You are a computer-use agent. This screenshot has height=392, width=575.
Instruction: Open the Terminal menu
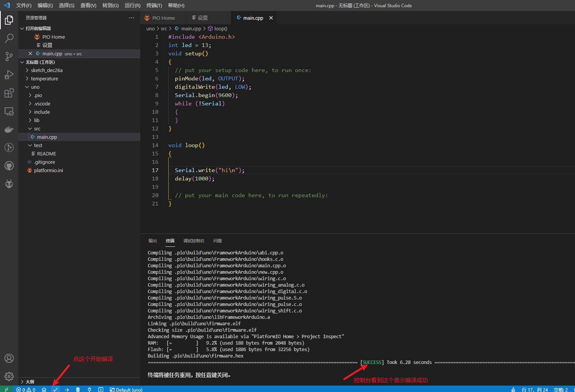click(154, 5)
